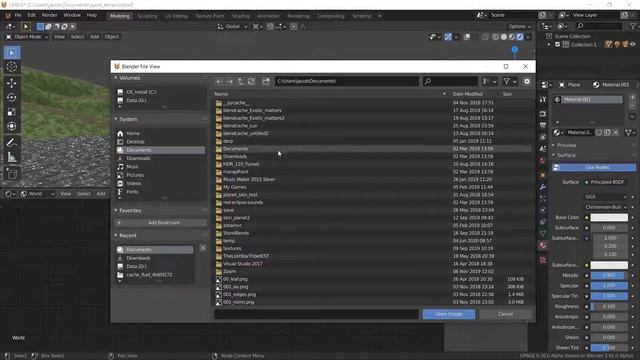The width and height of the screenshot is (640, 360).
Task: Toggle X-ray view in viewport header
Action: coord(485,37)
